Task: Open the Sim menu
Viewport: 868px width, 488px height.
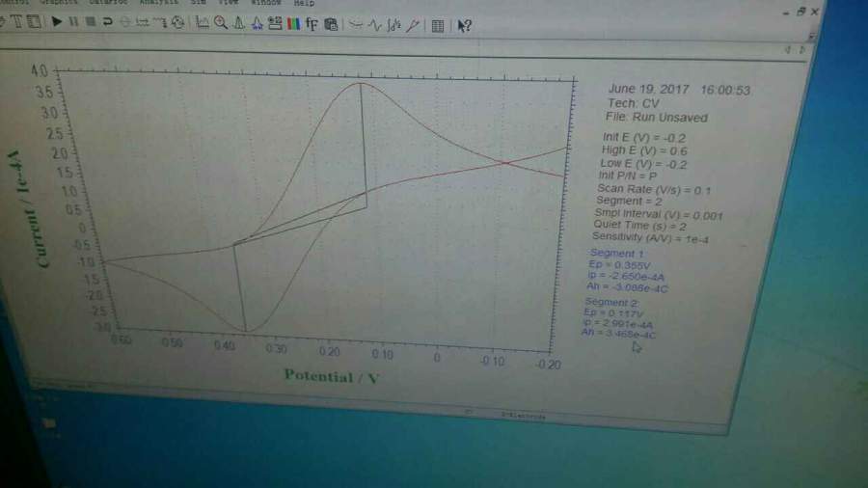Action: click(x=198, y=2)
